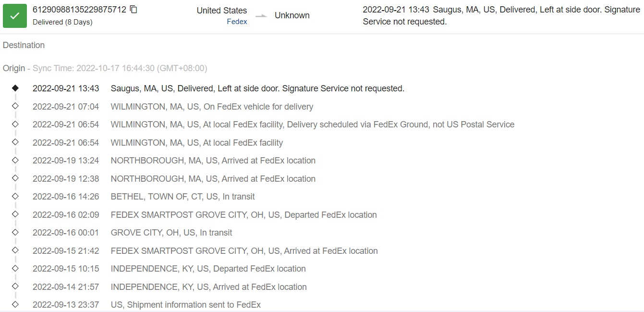Click the diamond marker for Shipment information sent event
This screenshot has width=644, height=312.
pos(15,304)
